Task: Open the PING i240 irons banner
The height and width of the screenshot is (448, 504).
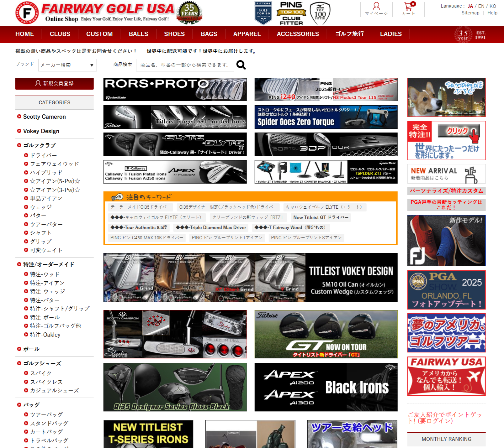Action: click(x=326, y=90)
